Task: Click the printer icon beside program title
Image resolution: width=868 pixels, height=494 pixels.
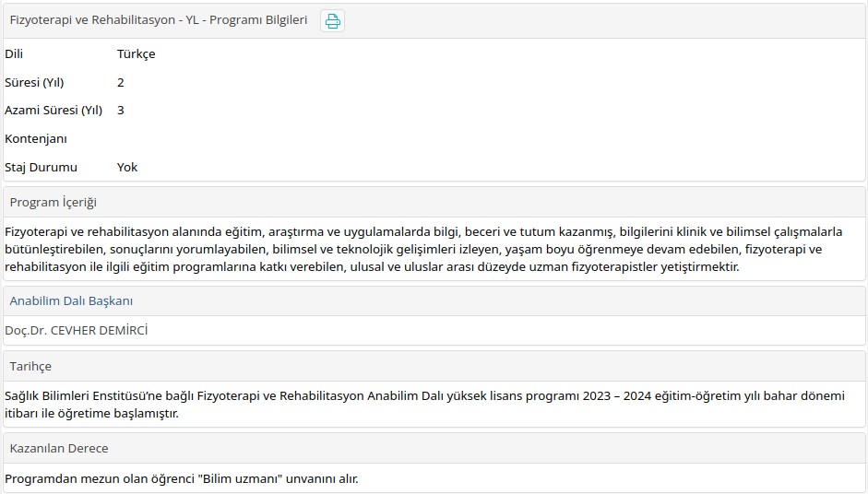Action: point(332,21)
